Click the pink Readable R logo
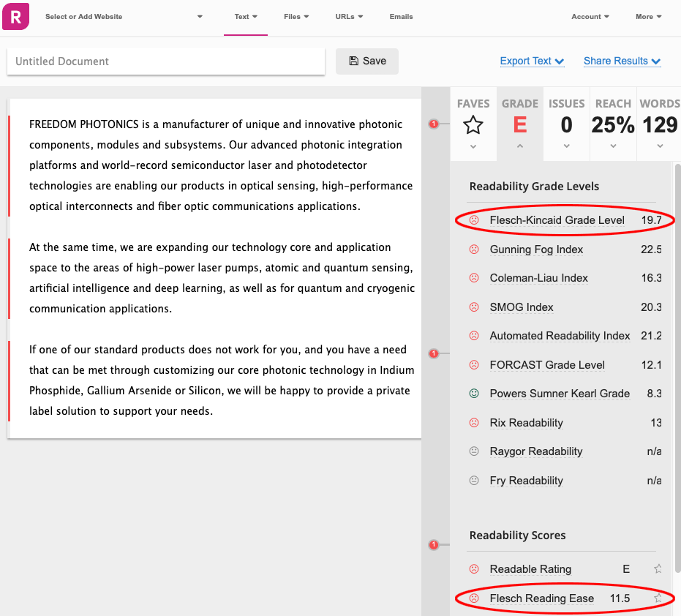681x616 pixels. [x=15, y=17]
